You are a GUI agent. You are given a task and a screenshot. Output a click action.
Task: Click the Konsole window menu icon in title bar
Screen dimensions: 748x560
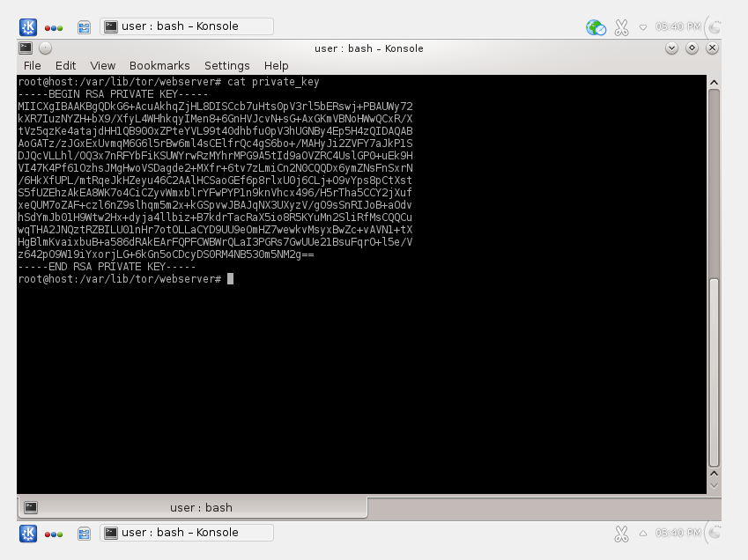coord(26,48)
